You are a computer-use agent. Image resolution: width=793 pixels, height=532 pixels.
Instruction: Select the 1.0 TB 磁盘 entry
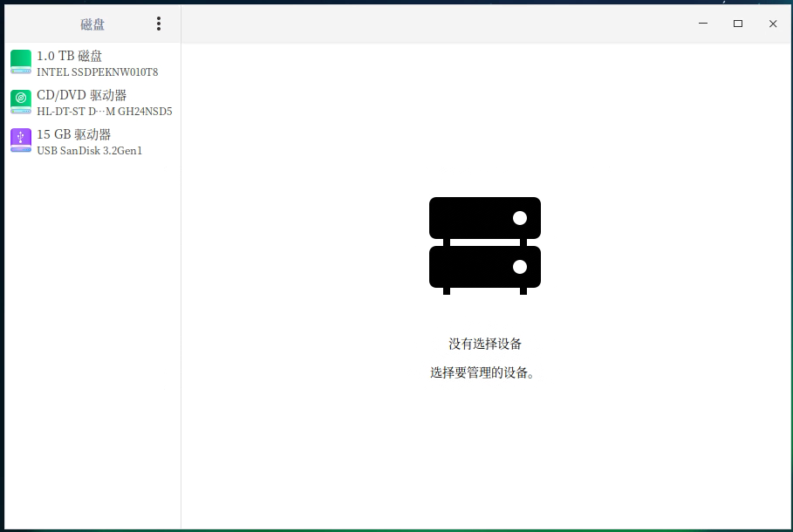pos(70,56)
